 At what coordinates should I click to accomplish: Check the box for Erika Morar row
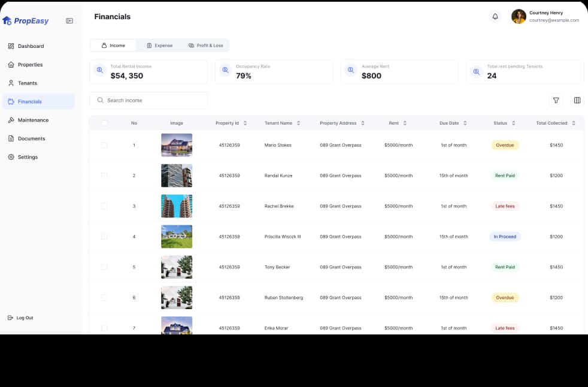[x=104, y=328]
